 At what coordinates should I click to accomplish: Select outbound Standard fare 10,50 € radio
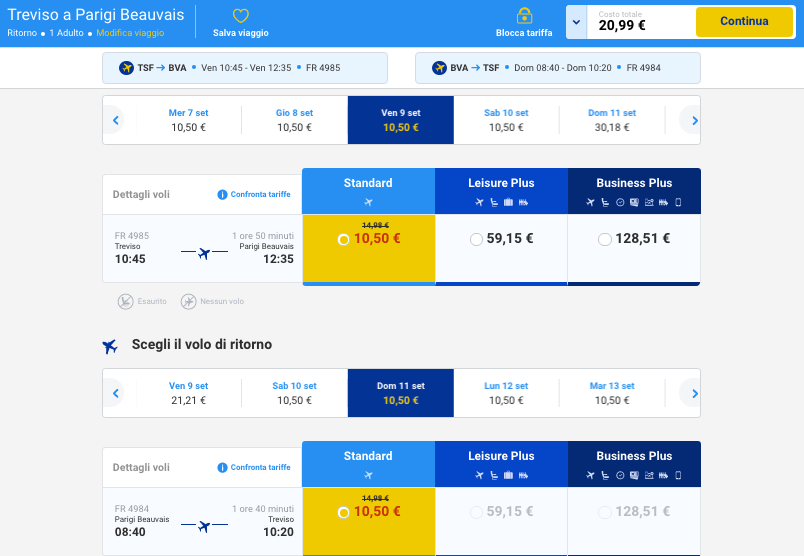pyautogui.click(x=344, y=239)
